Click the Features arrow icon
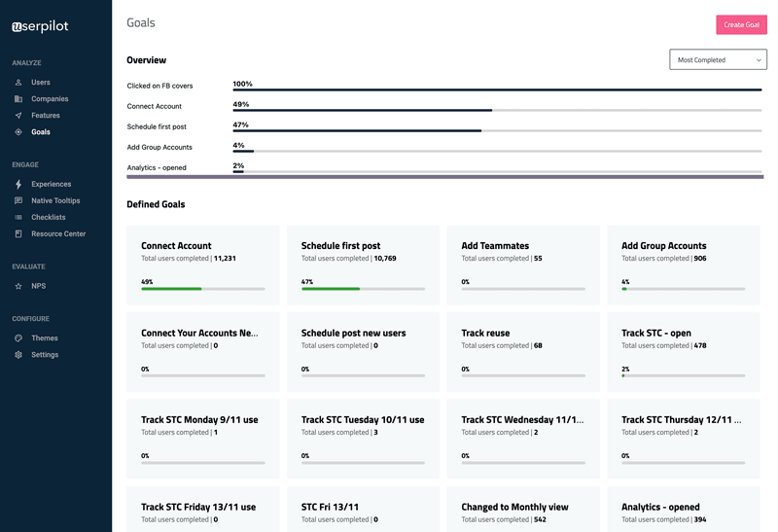The width and height of the screenshot is (778, 532). click(18, 116)
